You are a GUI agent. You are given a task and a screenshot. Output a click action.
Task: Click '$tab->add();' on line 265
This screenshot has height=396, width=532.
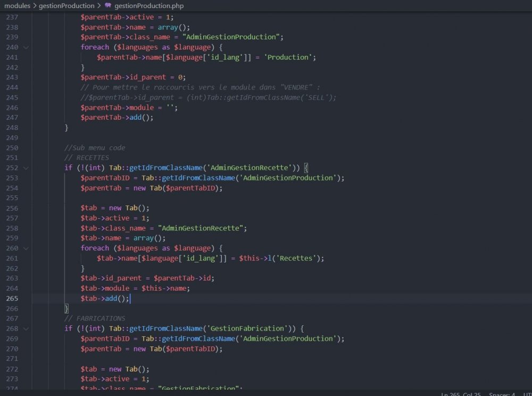(x=104, y=299)
